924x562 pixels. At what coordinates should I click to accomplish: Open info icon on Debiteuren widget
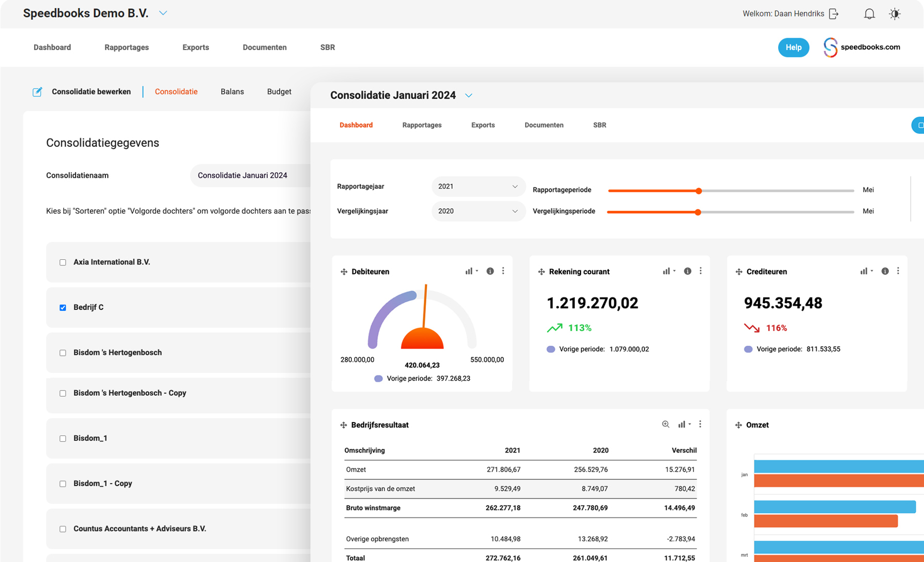[490, 271]
